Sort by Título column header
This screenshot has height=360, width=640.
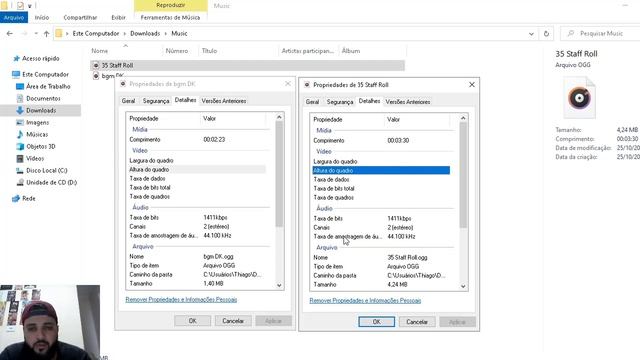tap(209, 51)
